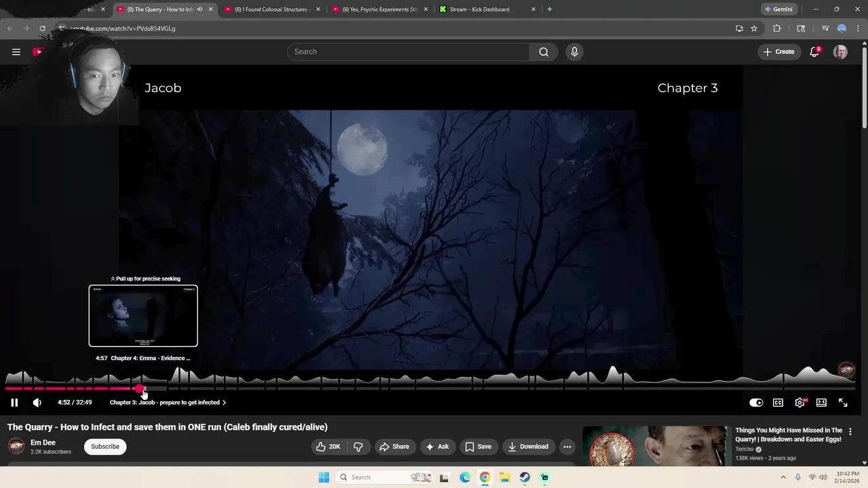Open 'Things You Might Have Missed' title

[789, 434]
